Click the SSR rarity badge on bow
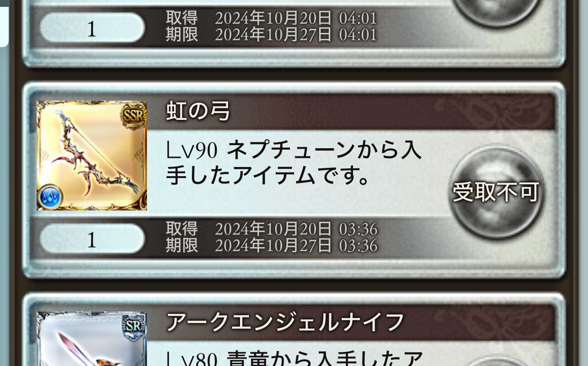The height and width of the screenshot is (366, 588). pos(133,116)
